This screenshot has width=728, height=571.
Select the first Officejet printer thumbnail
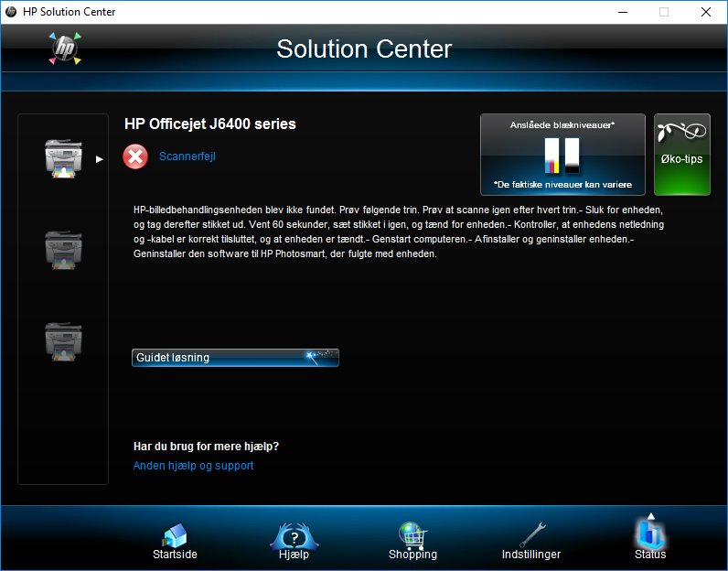pos(63,158)
